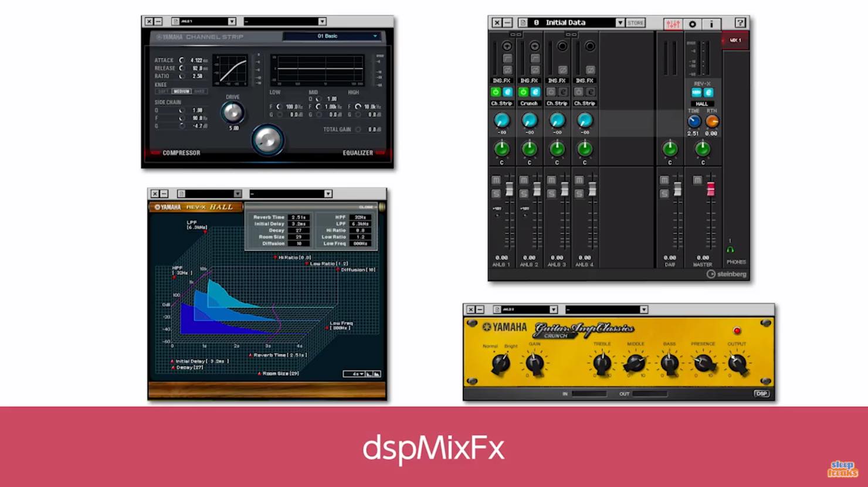This screenshot has height=487, width=868.
Task: Click Reverb Time value 2.51s field
Action: click(x=299, y=217)
